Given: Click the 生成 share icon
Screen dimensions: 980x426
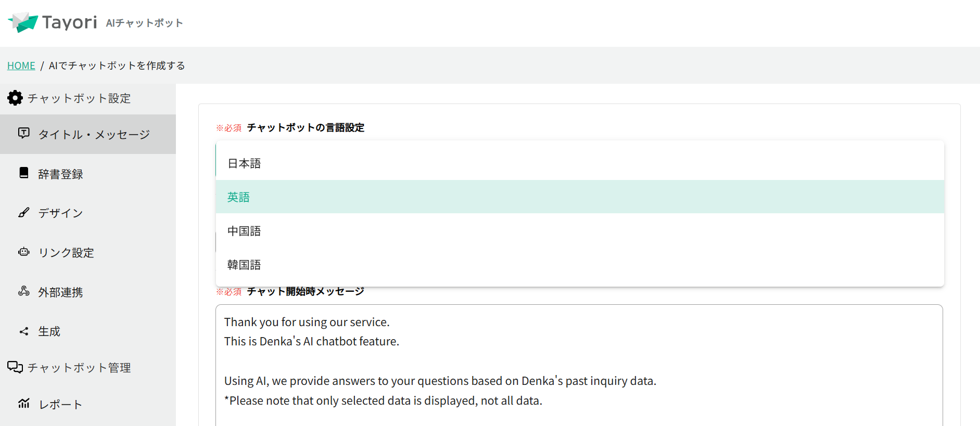Looking at the screenshot, I should (24, 331).
